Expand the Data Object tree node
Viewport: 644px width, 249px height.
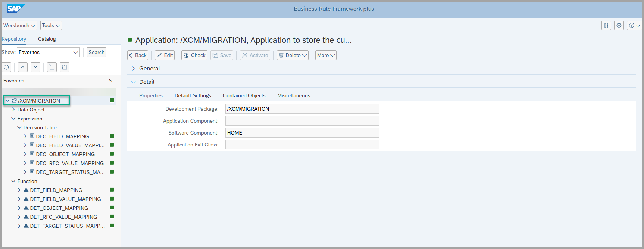[x=13, y=110]
